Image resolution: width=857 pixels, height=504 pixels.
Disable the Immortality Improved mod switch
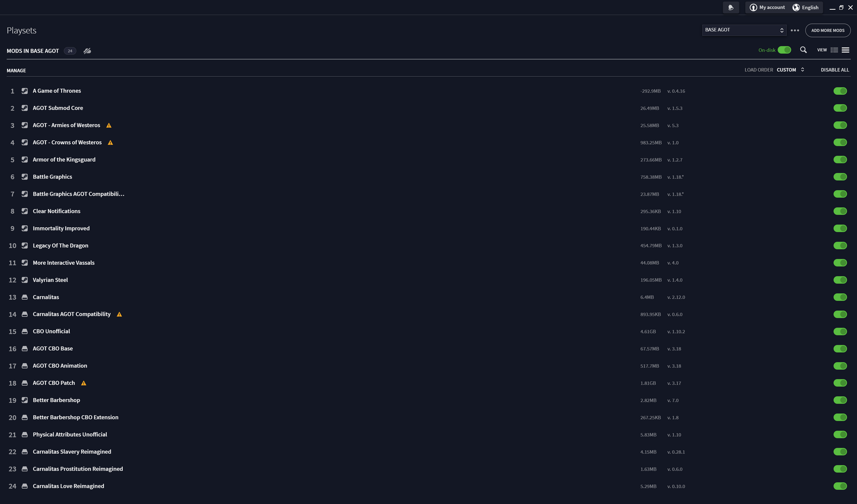click(840, 229)
